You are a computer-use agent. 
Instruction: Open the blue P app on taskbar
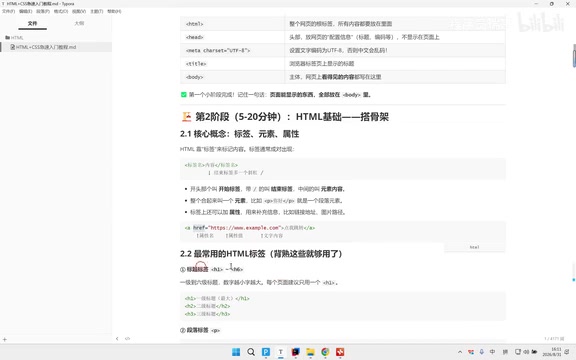(266, 352)
